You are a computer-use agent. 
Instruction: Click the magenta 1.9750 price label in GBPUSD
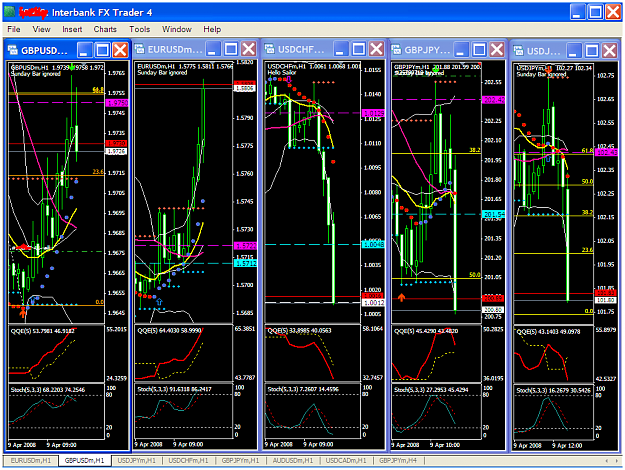point(117,103)
